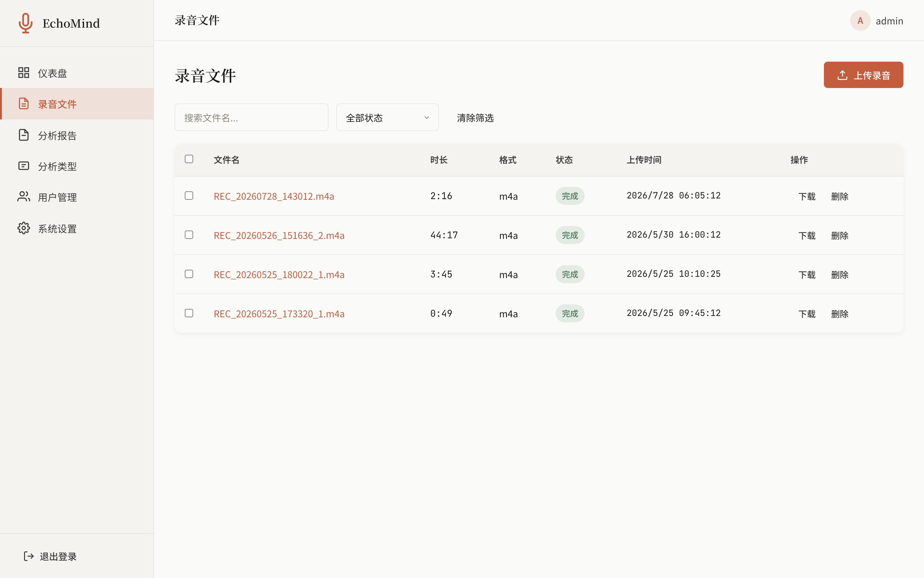Toggle the select-all checkbox in table header

189,159
